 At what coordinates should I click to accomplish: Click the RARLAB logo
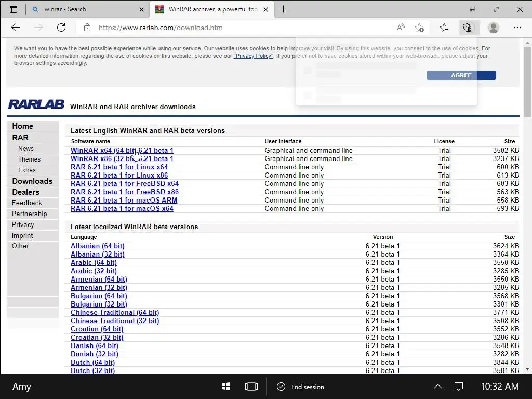[36, 104]
